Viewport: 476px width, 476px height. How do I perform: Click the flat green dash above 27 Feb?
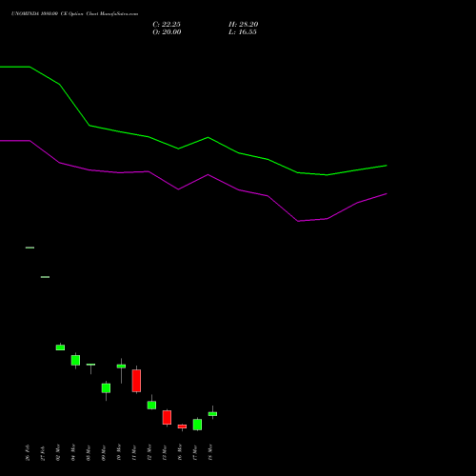45,277
